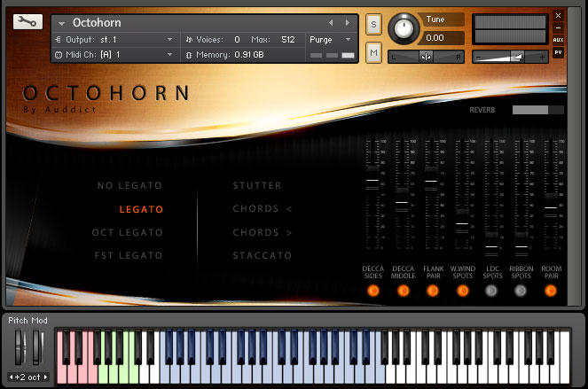The width and height of the screenshot is (588, 389).
Task: Mute the Octohorn instrument with M button
Action: (373, 53)
